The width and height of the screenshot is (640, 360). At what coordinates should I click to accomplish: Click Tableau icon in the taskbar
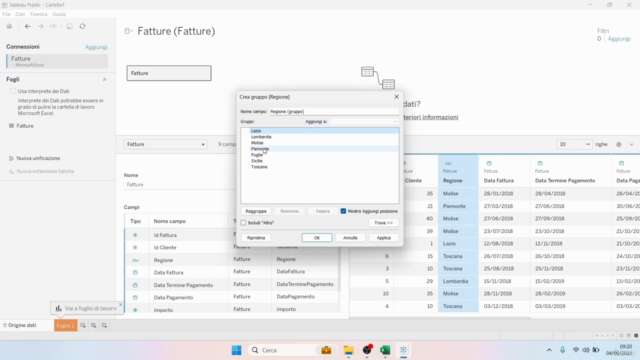click(x=403, y=350)
